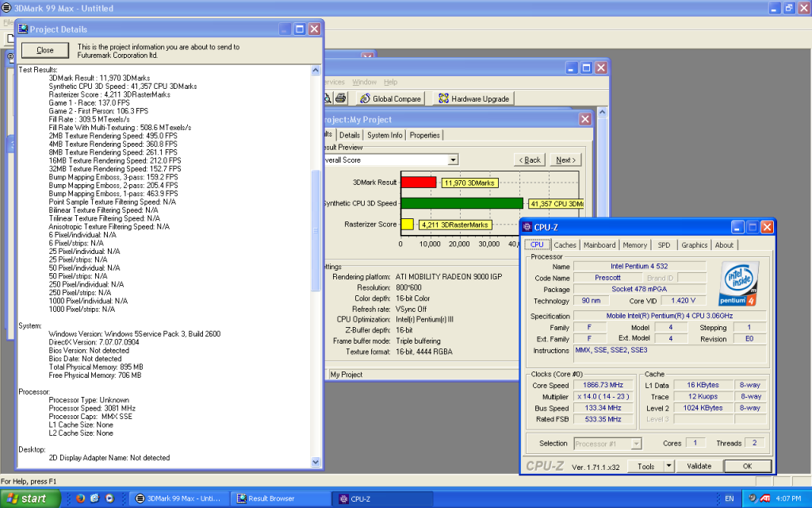Click the Back button in Result Browser
Viewport: 812px width, 508px height.
click(x=529, y=160)
